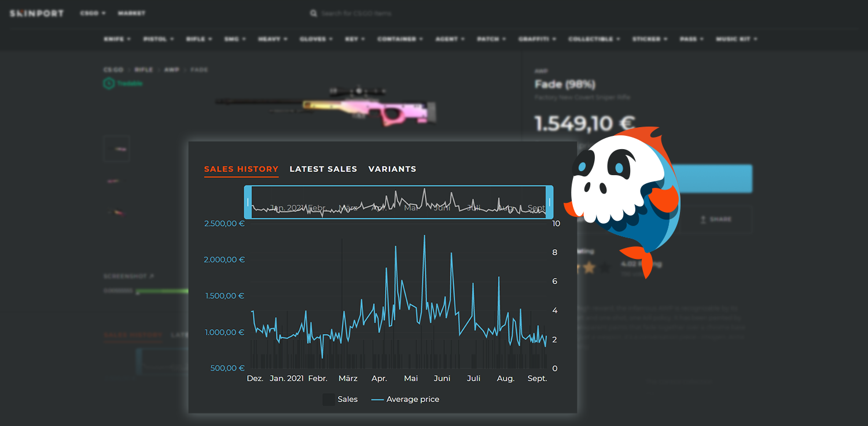Viewport: 868px width, 426px height.
Task: Click the Market link in header
Action: 131,13
